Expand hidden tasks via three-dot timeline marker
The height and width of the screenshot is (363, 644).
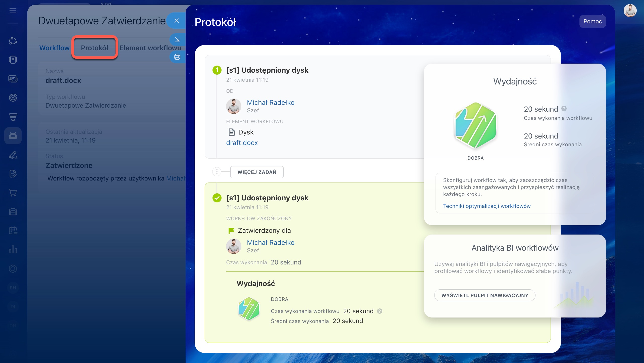217,172
